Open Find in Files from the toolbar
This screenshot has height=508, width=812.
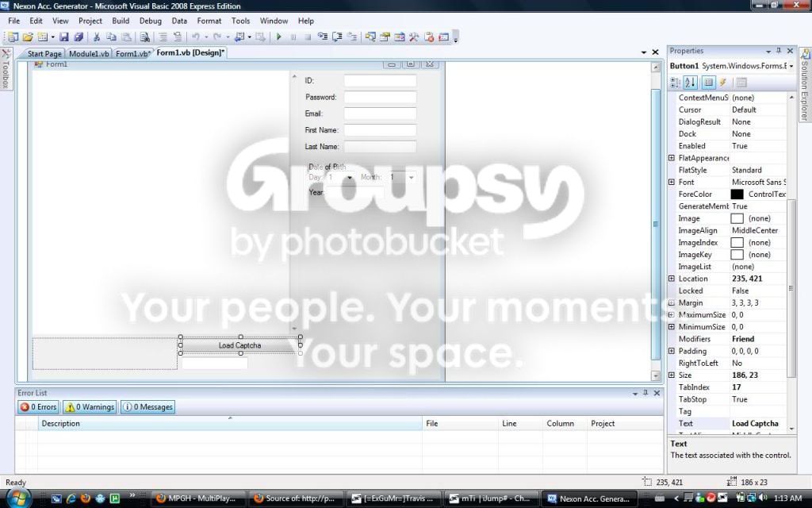145,37
